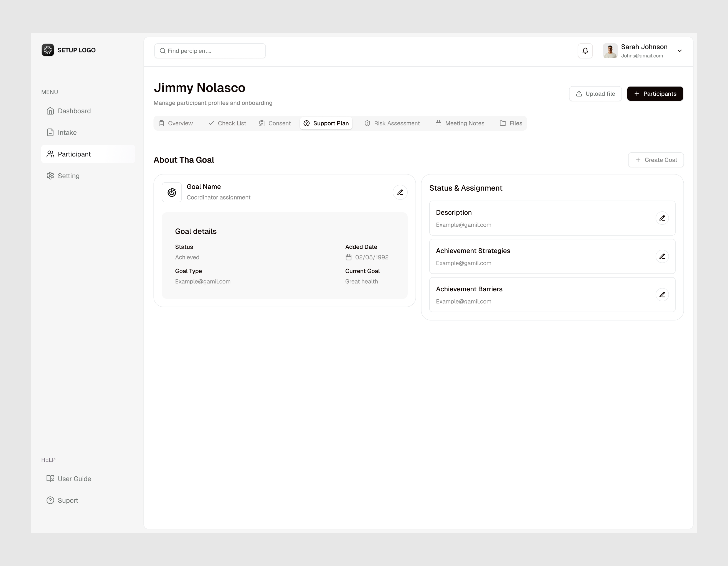Edit Achievement Strategies using its pencil icon
This screenshot has height=566, width=728.
tap(662, 256)
